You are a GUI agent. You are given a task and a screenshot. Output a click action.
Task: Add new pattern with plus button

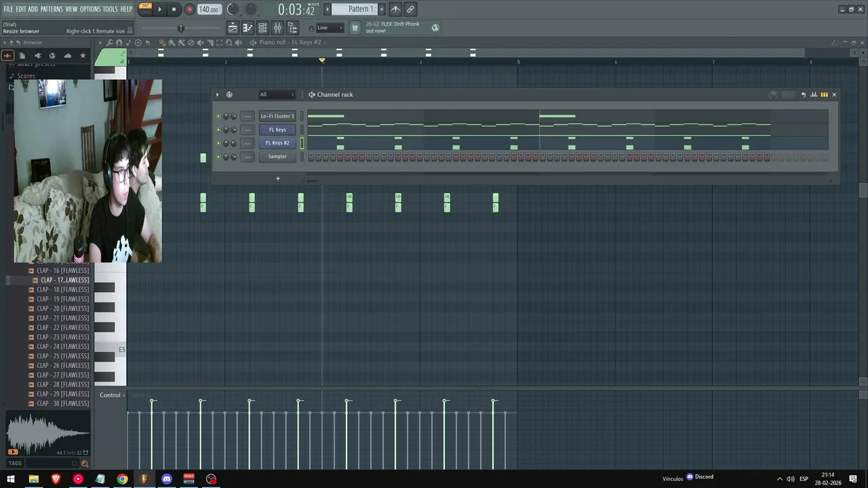[x=381, y=9]
